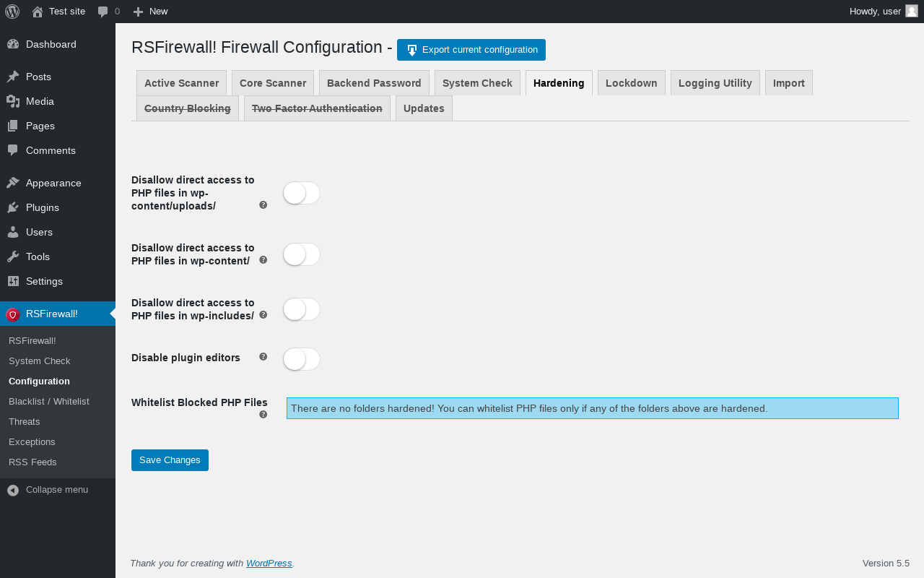
Task: Open the Backend Password tab
Action: pyautogui.click(x=374, y=83)
